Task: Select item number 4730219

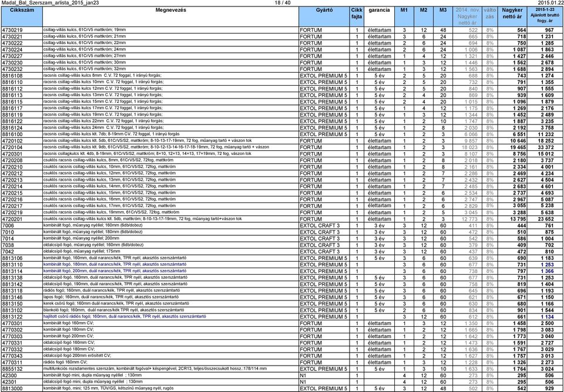Action: tap(12, 30)
